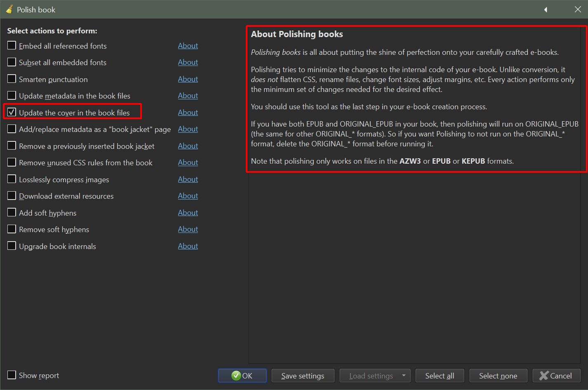Close the Polish book dialog
The width and height of the screenshot is (588, 390).
578,9
